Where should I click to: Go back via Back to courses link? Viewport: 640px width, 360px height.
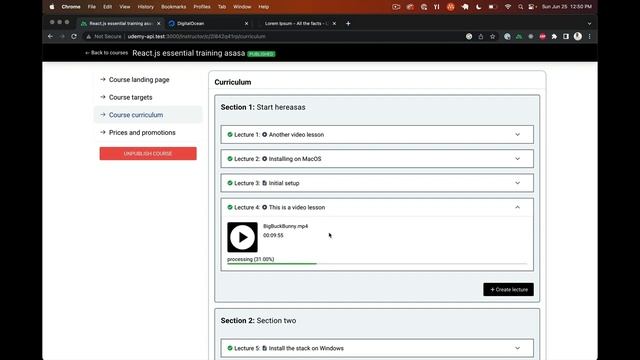point(107,53)
